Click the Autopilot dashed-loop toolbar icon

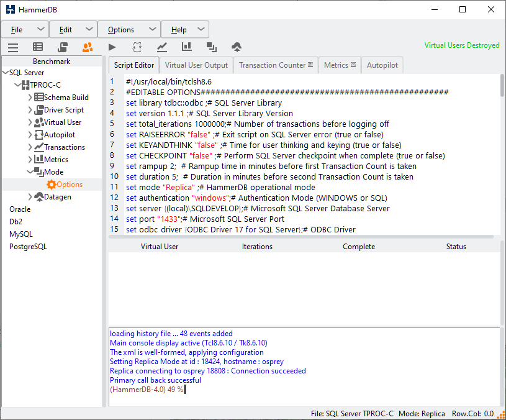point(137,47)
